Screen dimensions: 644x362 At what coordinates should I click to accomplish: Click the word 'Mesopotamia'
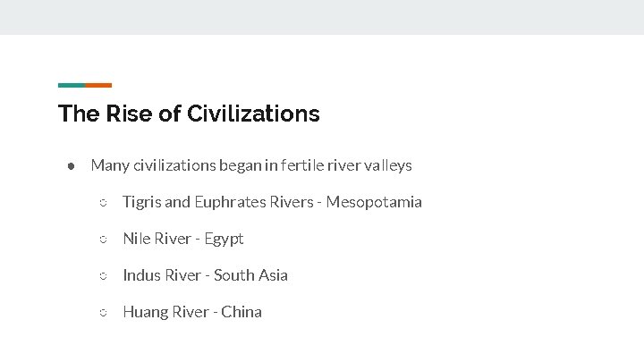(374, 202)
